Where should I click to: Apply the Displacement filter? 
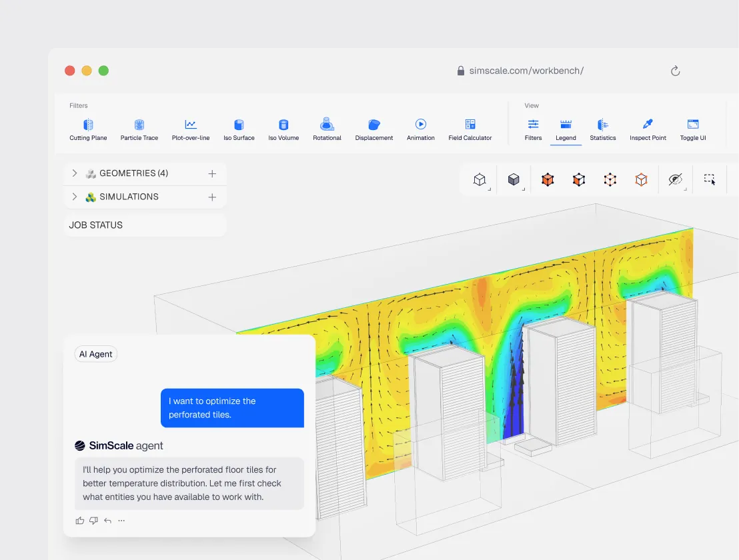pyautogui.click(x=374, y=130)
